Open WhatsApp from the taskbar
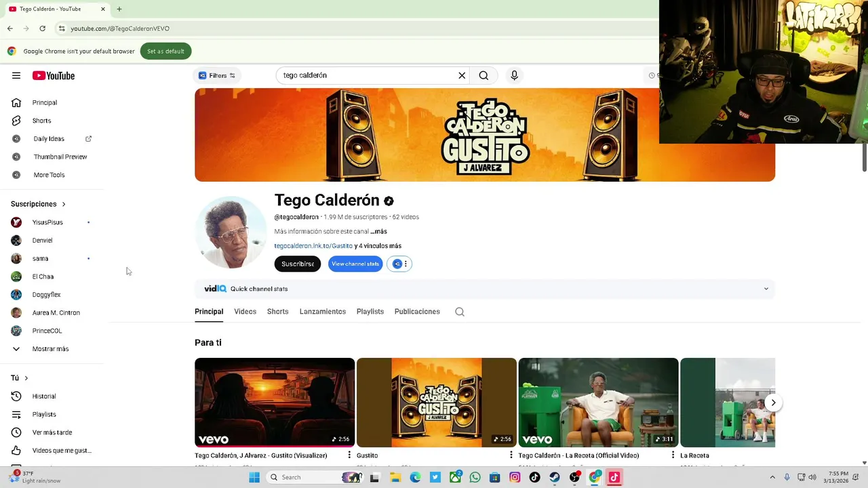This screenshot has height=488, width=868. coord(475,477)
